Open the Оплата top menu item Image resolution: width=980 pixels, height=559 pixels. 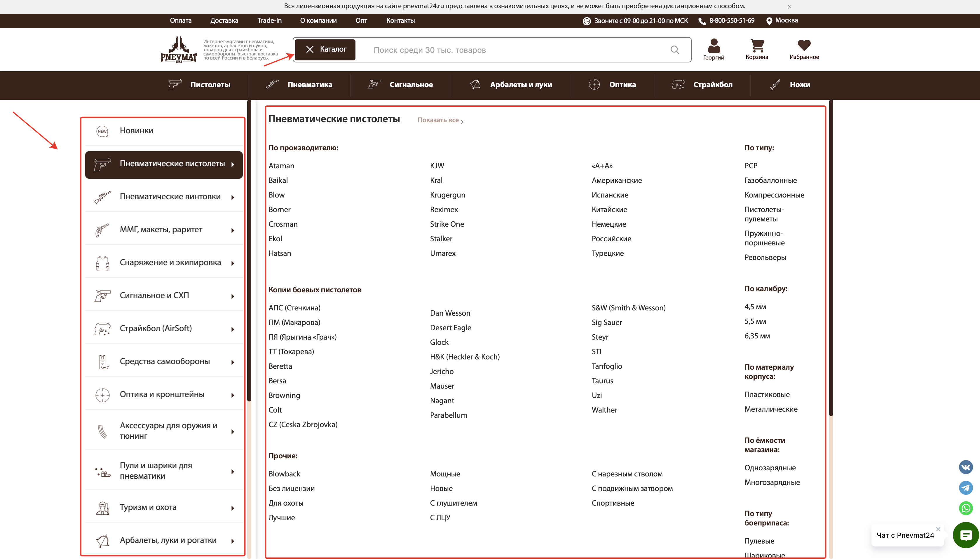180,20
